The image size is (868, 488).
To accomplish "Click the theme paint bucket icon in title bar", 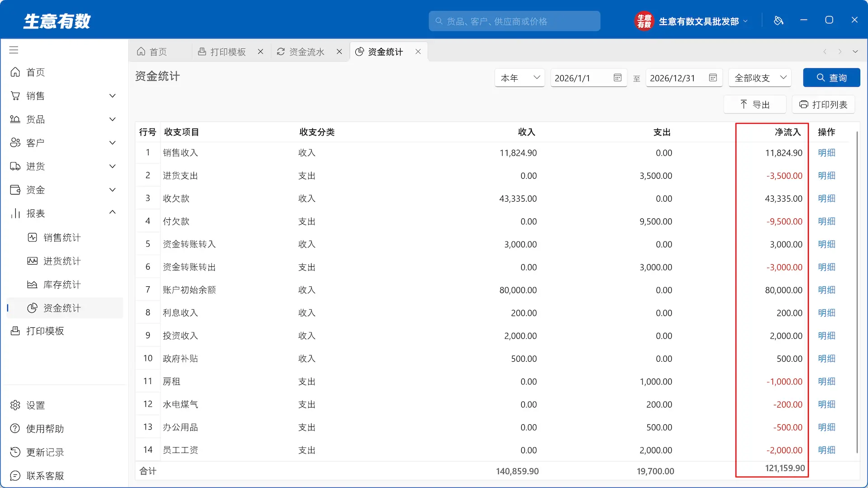I will (x=778, y=20).
